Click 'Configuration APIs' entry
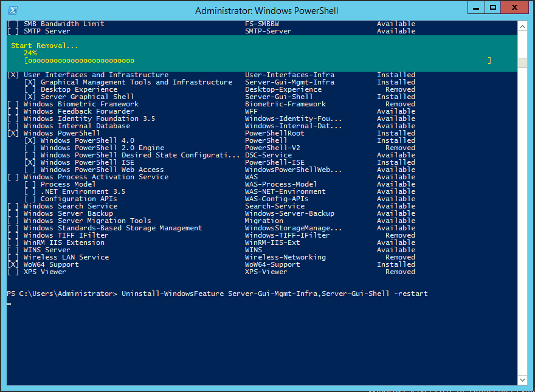This screenshot has width=535, height=392. 79,199
